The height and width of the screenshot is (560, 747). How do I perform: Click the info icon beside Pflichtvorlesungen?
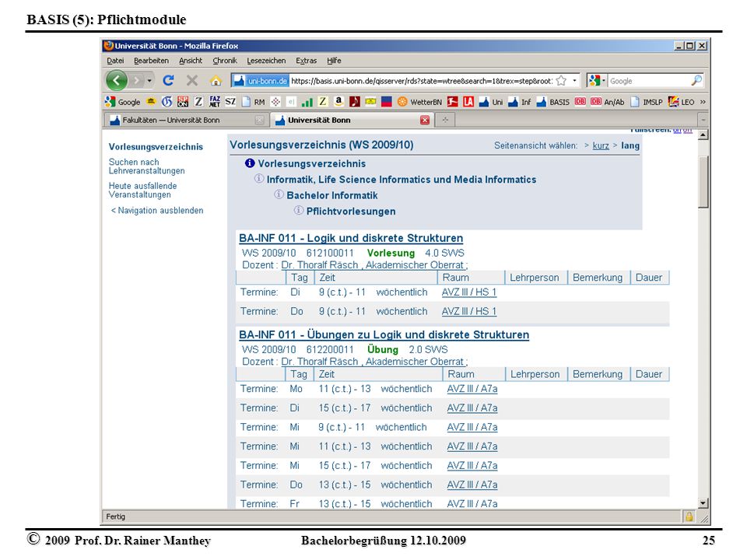coord(299,210)
